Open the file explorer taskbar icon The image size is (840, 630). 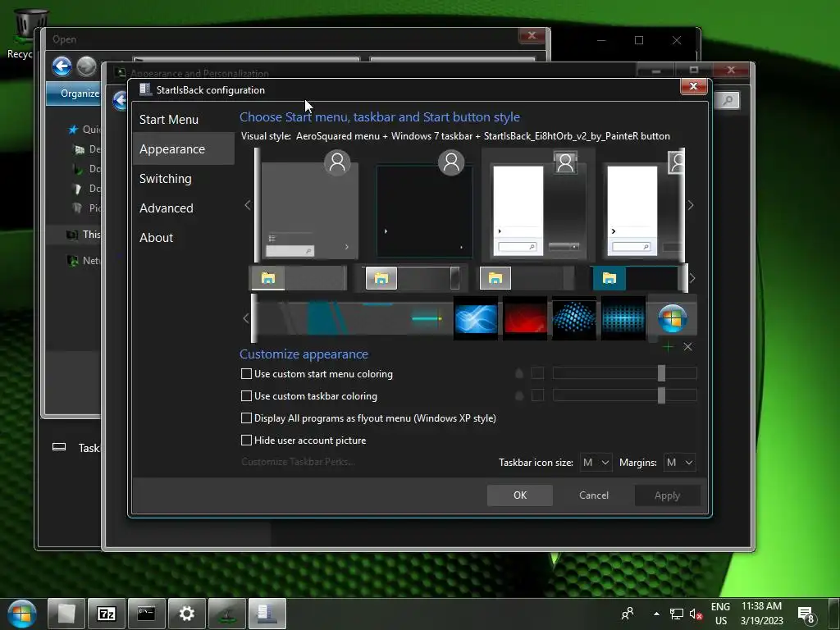66,614
